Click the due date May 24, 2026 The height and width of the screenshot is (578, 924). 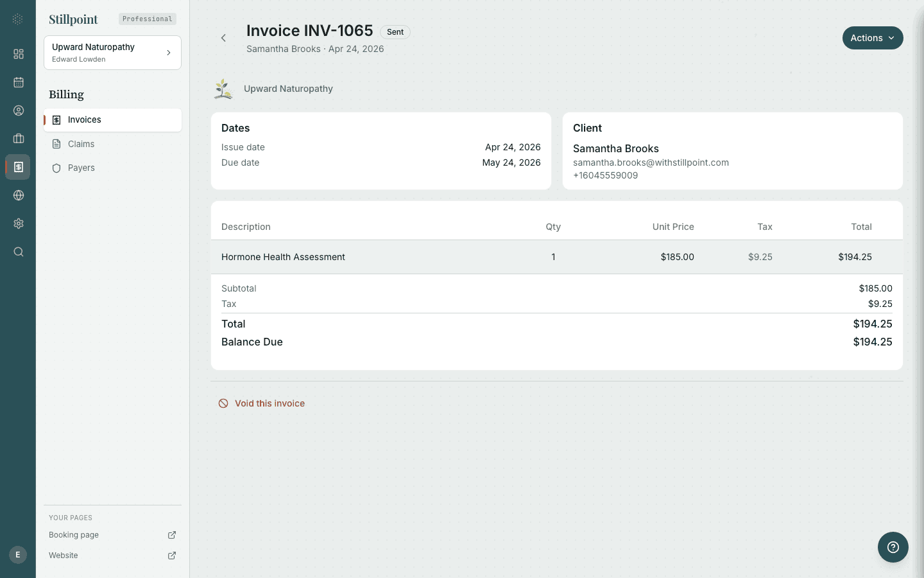[511, 162]
